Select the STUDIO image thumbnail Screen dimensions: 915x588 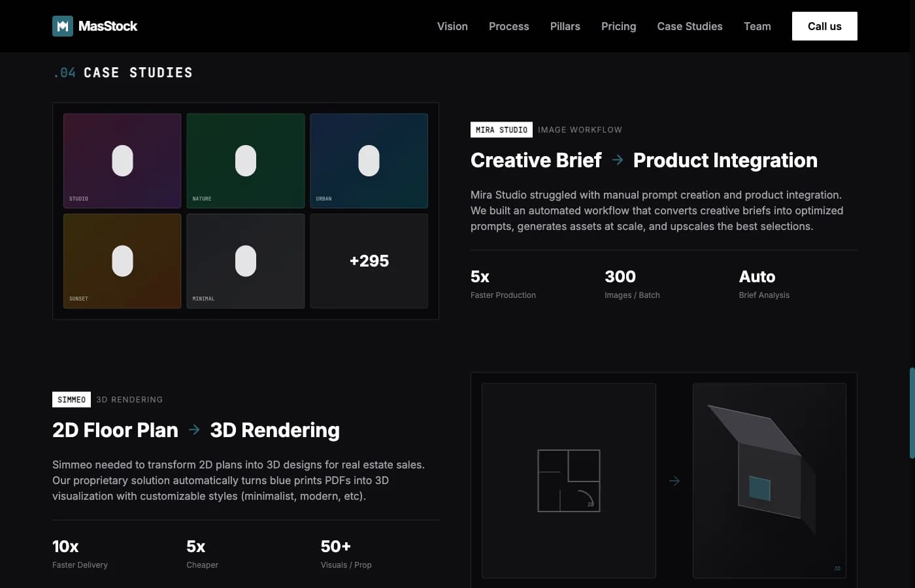tap(122, 160)
